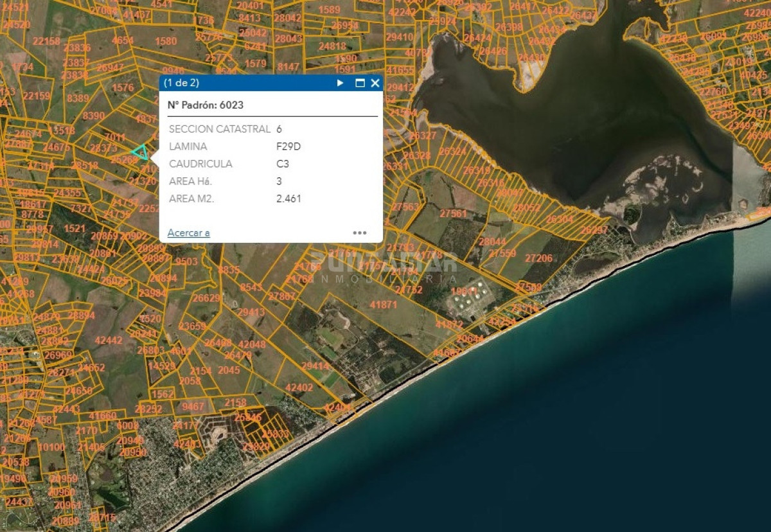Select parcel labeled 27561
The height and width of the screenshot is (532, 771).
click(x=454, y=213)
